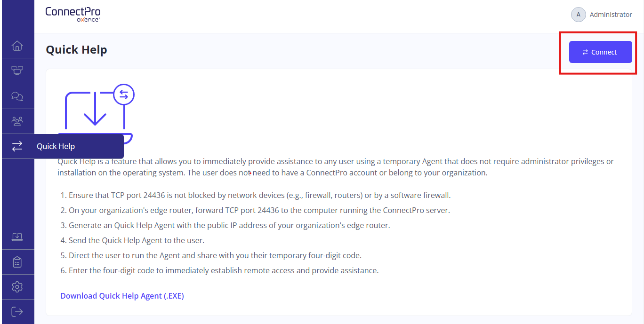Select the Quick Help label in the expanded sidebar

pyautogui.click(x=56, y=146)
